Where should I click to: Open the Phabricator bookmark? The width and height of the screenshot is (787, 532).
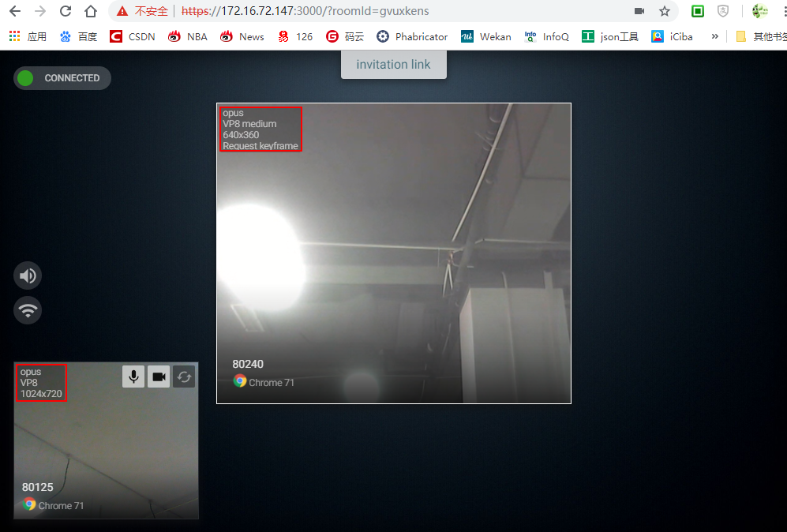pos(412,36)
